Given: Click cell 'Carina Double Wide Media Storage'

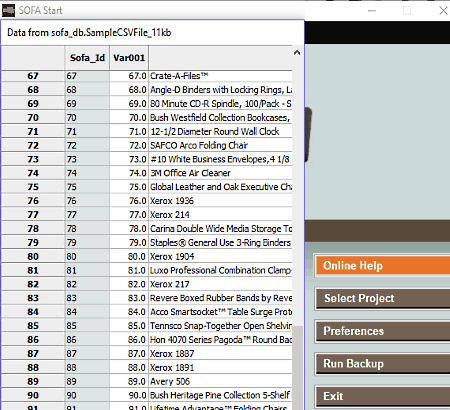Looking at the screenshot, I should click(x=220, y=229).
